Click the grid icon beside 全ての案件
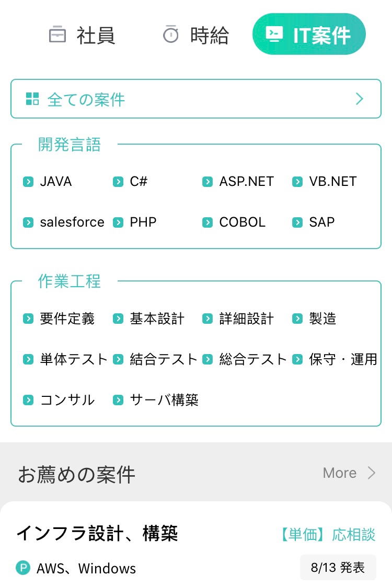The width and height of the screenshot is (392, 588). point(32,99)
